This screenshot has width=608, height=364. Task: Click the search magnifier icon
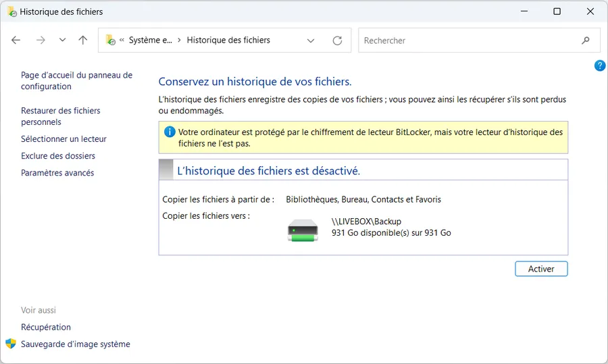click(586, 41)
